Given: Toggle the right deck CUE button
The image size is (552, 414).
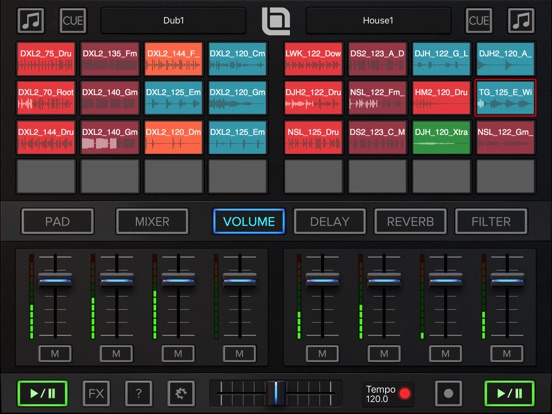Looking at the screenshot, I should [479, 21].
